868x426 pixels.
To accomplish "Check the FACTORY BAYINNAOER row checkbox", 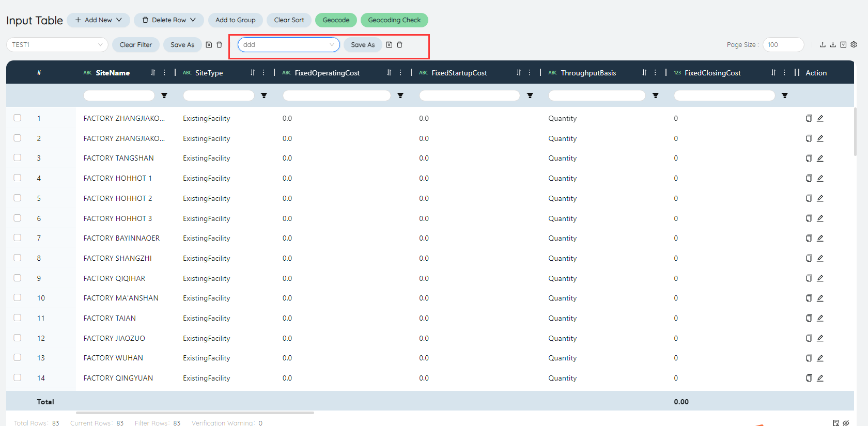I will [18, 238].
